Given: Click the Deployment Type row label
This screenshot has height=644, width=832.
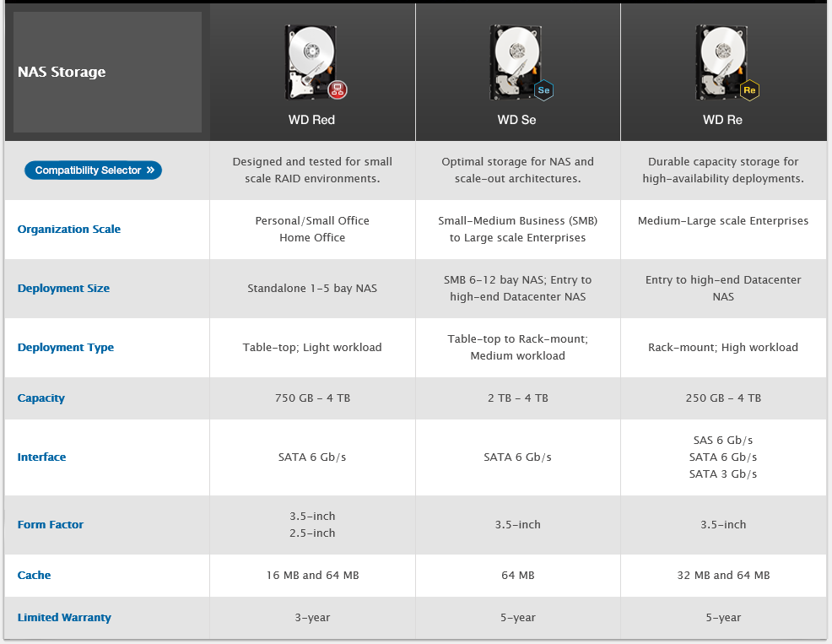Looking at the screenshot, I should pos(66,348).
